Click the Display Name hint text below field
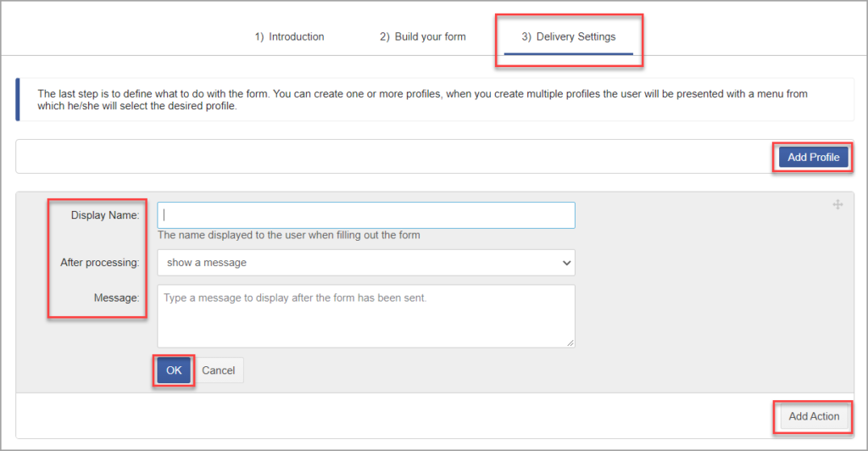Image resolution: width=868 pixels, height=451 pixels. click(288, 235)
